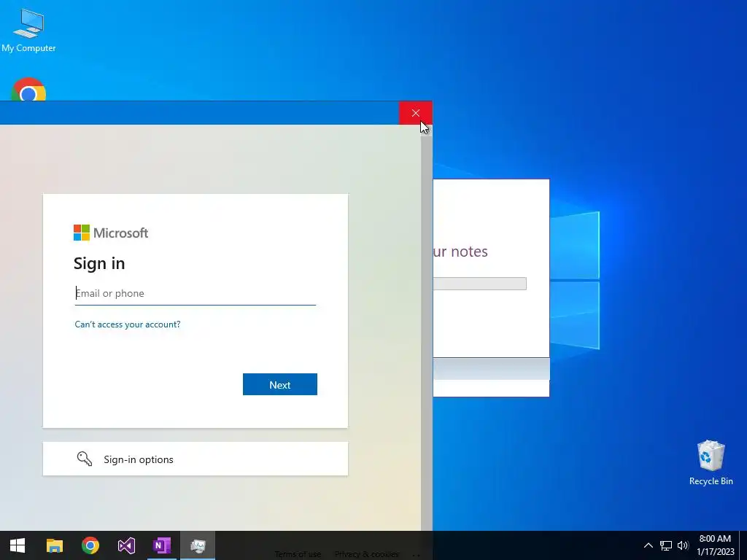Launch File Explorer from the taskbar
Image resolution: width=747 pixels, height=560 pixels.
(x=54, y=545)
